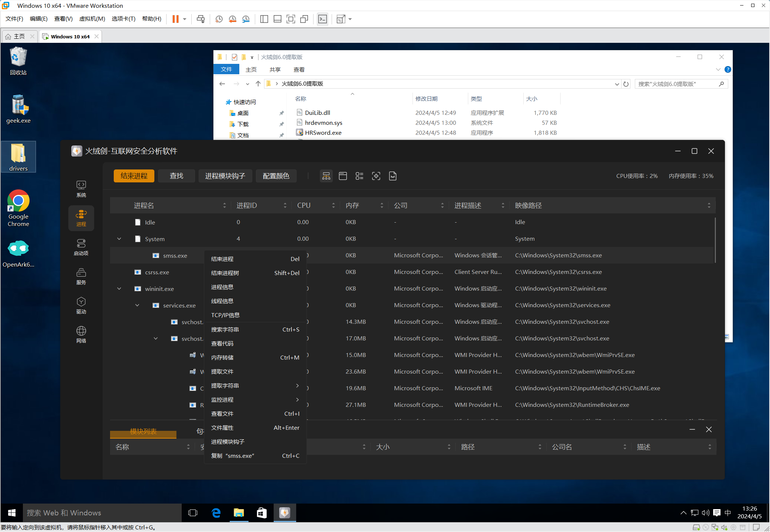This screenshot has height=532, width=770.
Task: Select the OpenArk desktop icon
Action: pyautogui.click(x=18, y=254)
